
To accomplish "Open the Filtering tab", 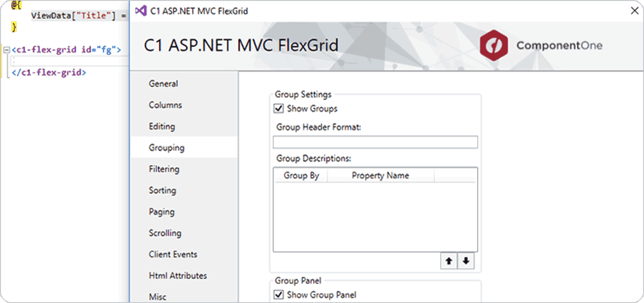I will click(x=184, y=169).
